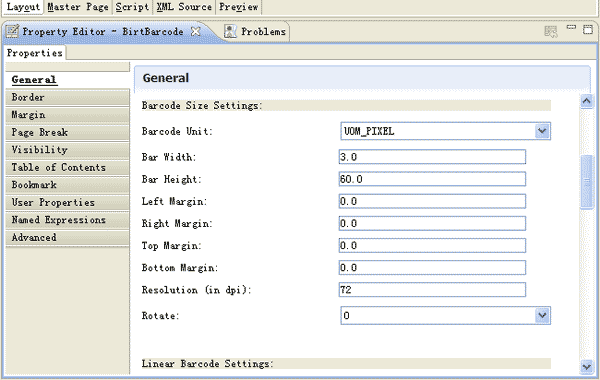
Task: Focus the Bottom Margin input field
Action: 432,267
